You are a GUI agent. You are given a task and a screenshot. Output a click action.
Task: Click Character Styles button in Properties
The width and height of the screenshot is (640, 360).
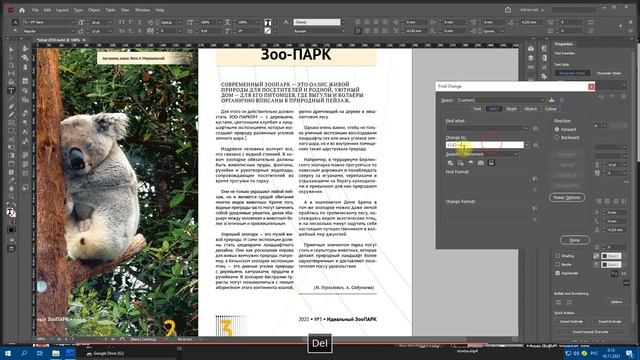609,73
